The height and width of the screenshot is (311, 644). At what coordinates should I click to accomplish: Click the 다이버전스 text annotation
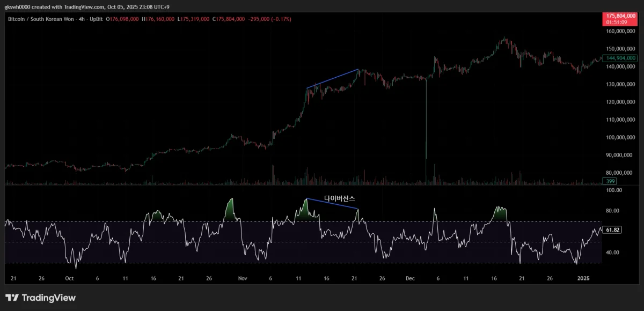(339, 198)
